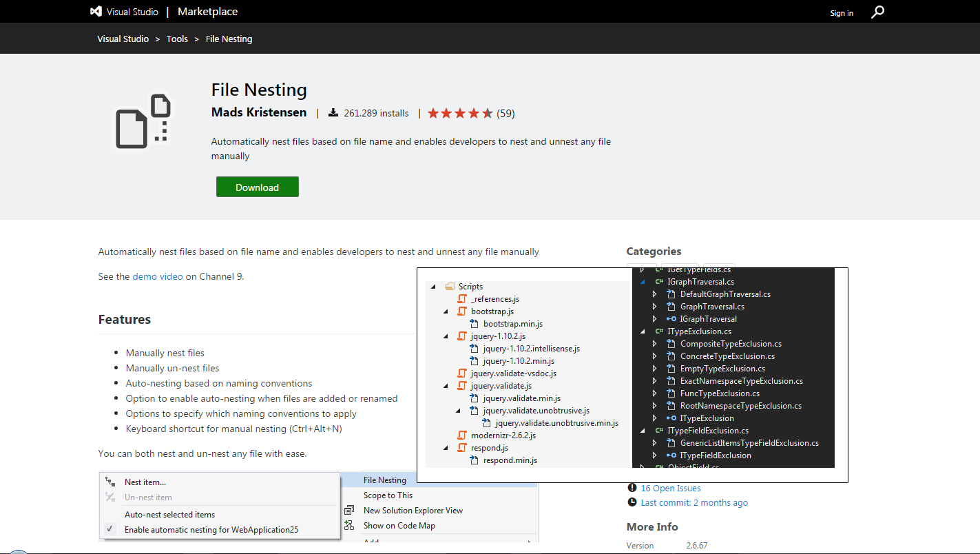980x554 pixels.
Task: Click the jquery.validate-vsdoc.js file icon
Action: (462, 373)
